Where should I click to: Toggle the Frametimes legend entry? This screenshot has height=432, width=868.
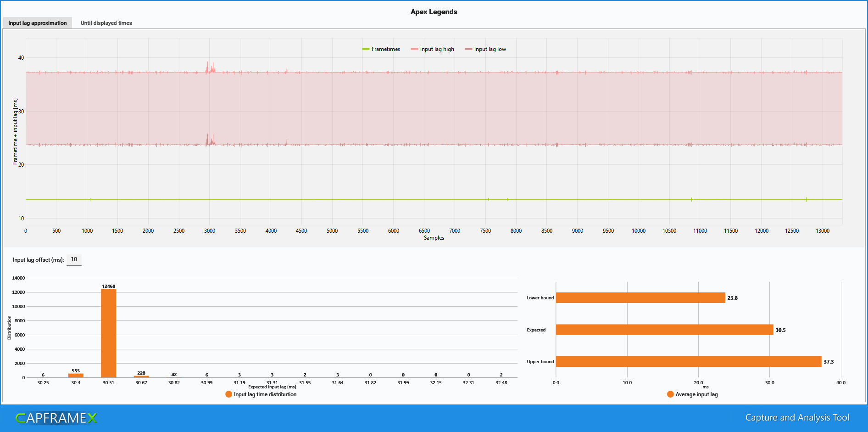coord(381,49)
